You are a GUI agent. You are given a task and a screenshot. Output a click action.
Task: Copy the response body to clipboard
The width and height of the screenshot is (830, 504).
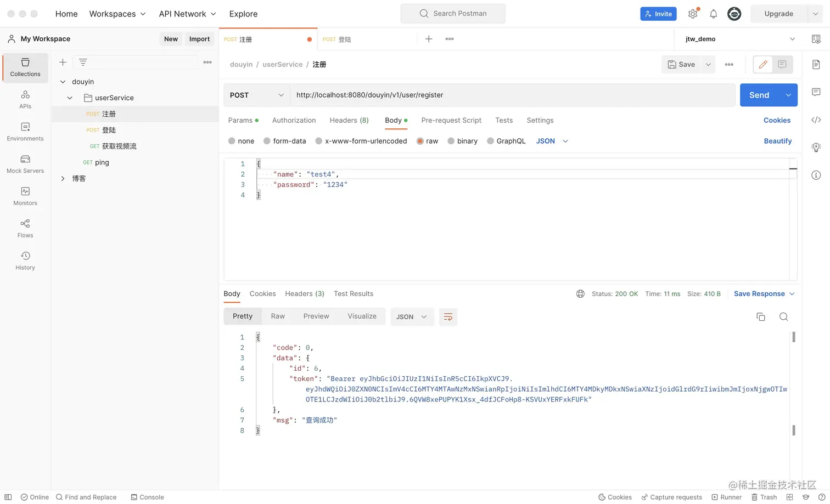(760, 316)
